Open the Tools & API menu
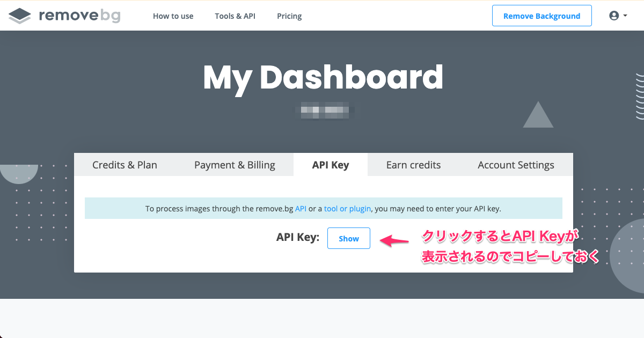This screenshot has width=644, height=338. [x=235, y=16]
